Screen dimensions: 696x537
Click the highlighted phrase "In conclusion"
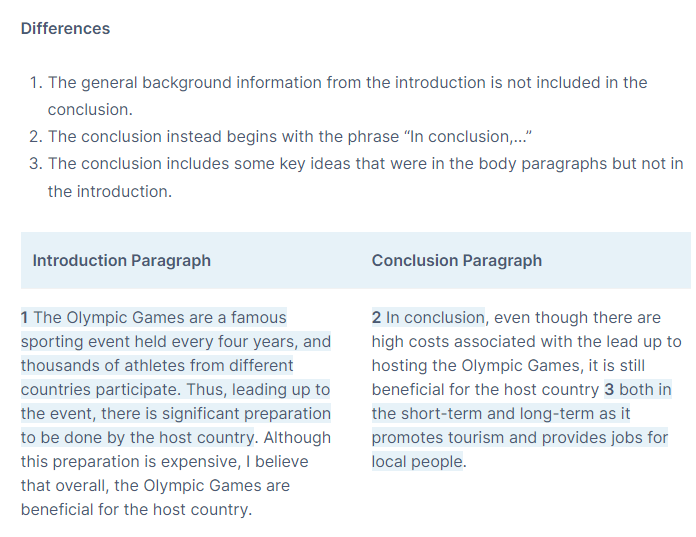point(435,318)
